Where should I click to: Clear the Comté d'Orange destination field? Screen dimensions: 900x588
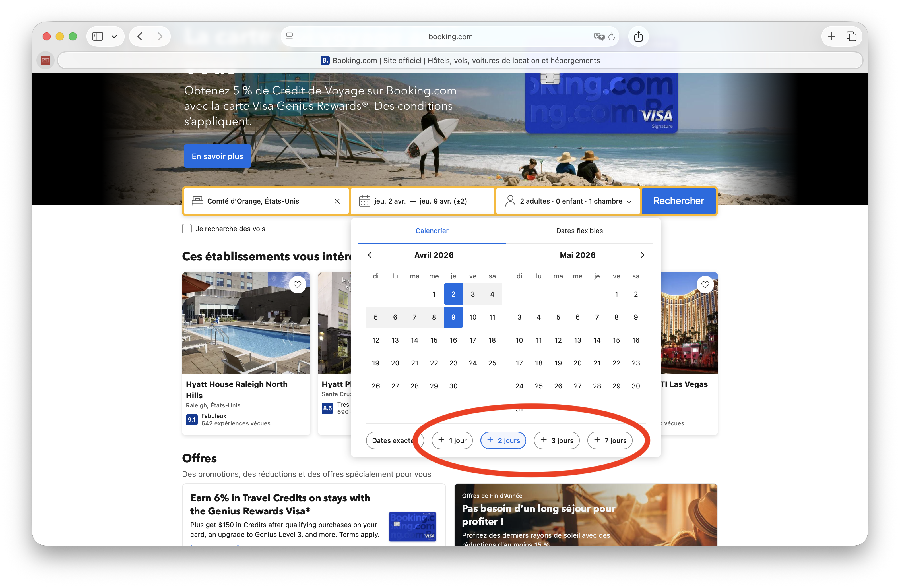pyautogui.click(x=337, y=201)
